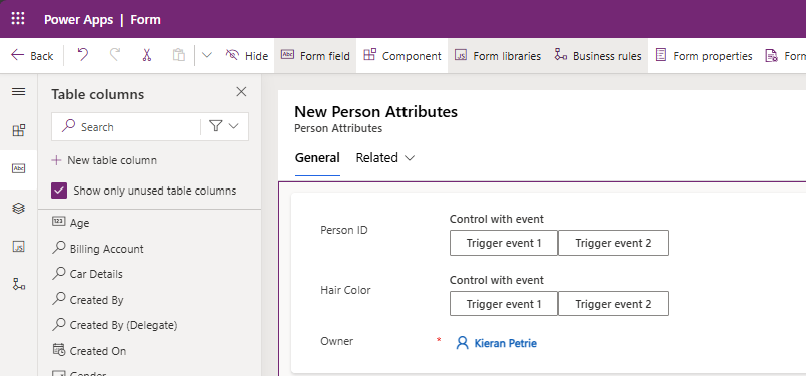Uncheck Show only unused table columns
Image resolution: width=806 pixels, height=376 pixels.
59,191
